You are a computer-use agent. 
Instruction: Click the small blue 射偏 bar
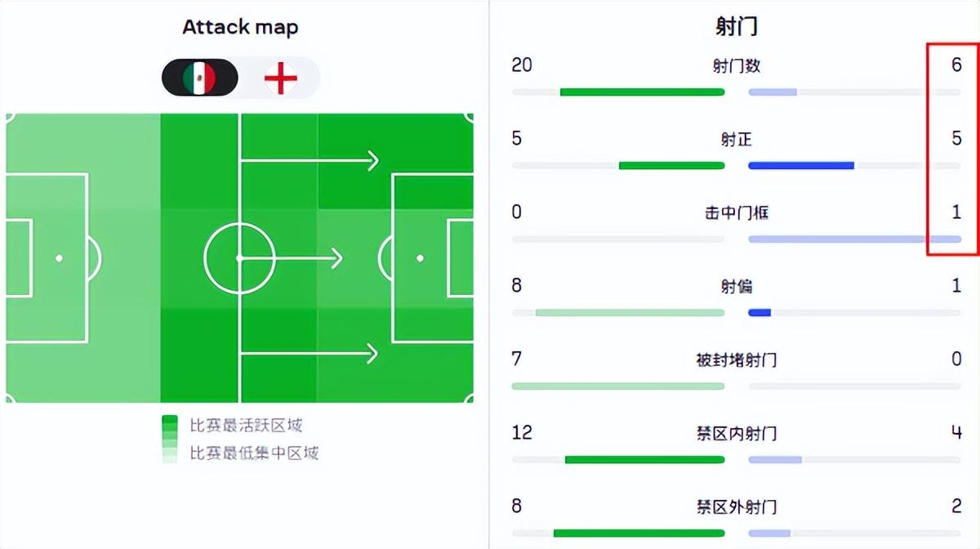pos(759,313)
